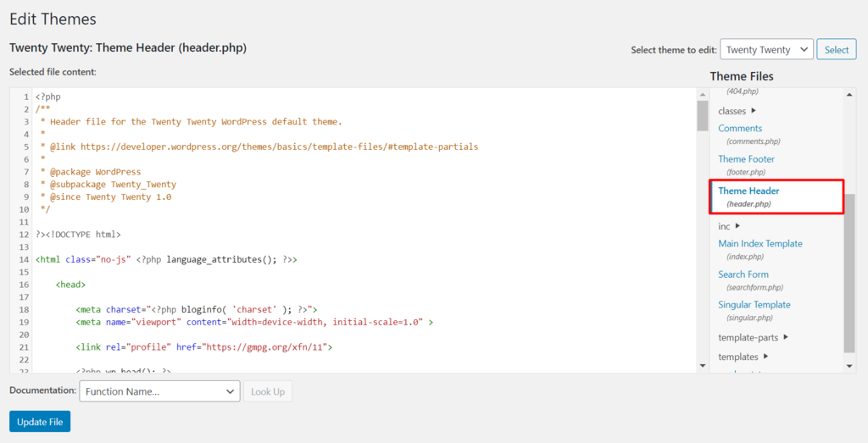Viewport: 868px width, 443px height.
Task: Expand the classes folder arrow
Action: pyautogui.click(x=754, y=111)
